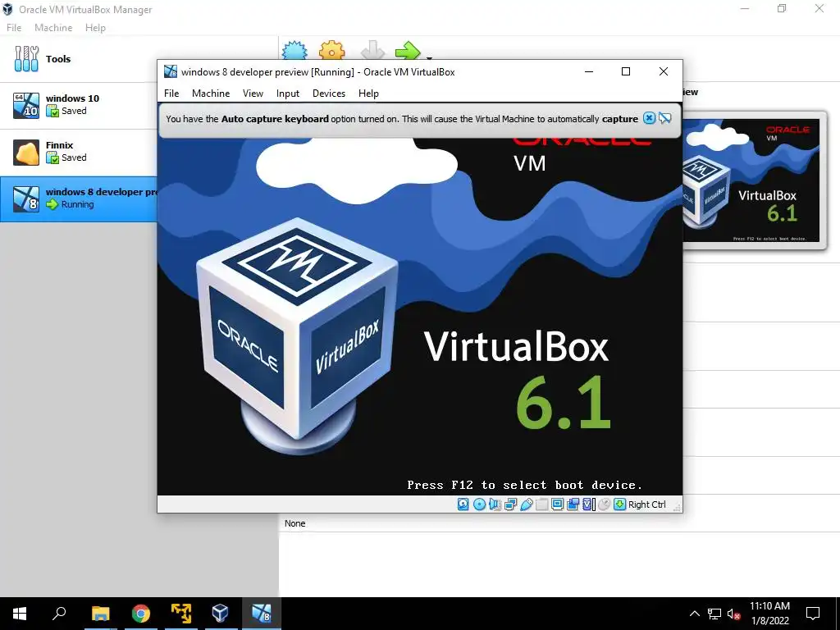
Task: Click the mouse integration status icon
Action: click(x=605, y=504)
